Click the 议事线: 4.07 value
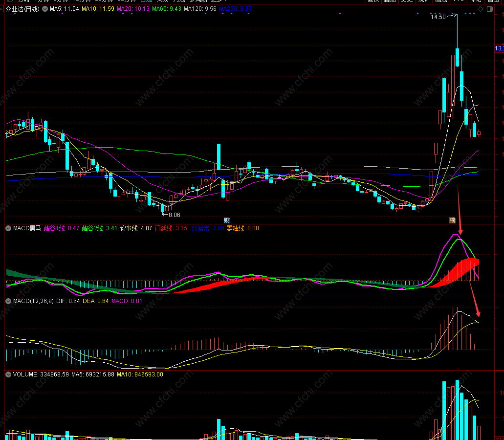This screenshot has height=440, width=504. (x=136, y=228)
